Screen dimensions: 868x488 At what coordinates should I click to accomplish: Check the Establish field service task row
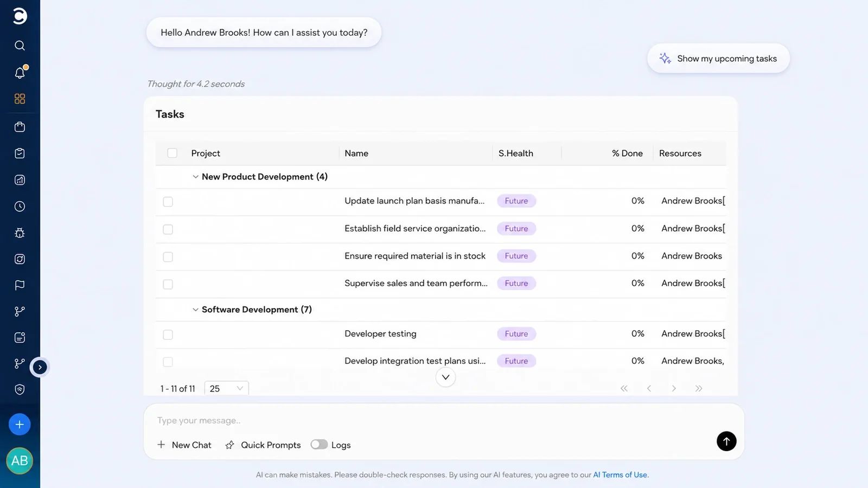pyautogui.click(x=168, y=229)
